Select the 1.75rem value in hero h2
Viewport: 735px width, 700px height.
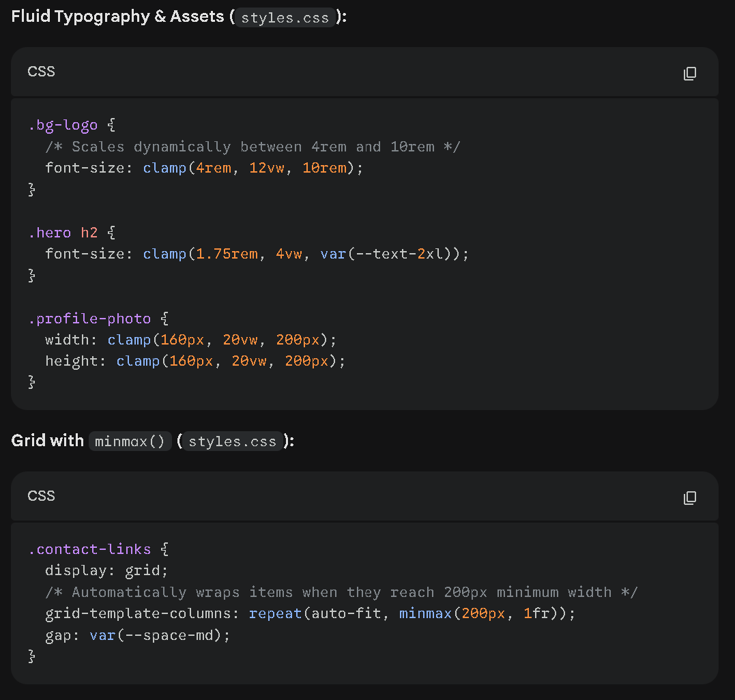click(x=227, y=253)
